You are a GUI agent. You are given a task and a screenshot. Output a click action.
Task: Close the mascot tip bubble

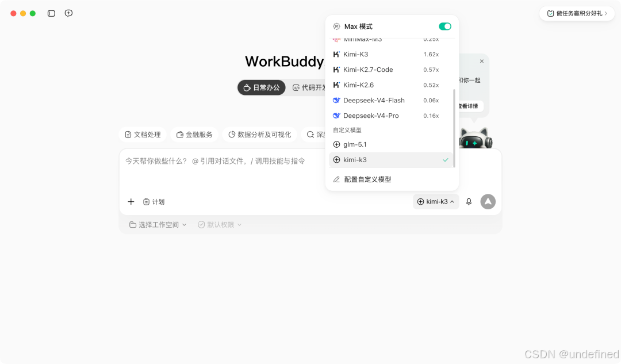tap(482, 61)
